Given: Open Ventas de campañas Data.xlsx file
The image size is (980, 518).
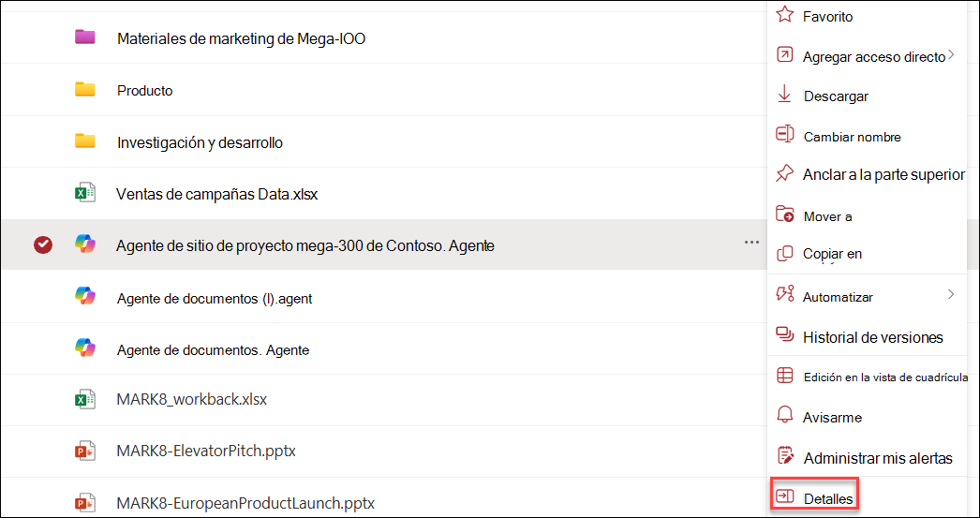Looking at the screenshot, I should [x=216, y=194].
